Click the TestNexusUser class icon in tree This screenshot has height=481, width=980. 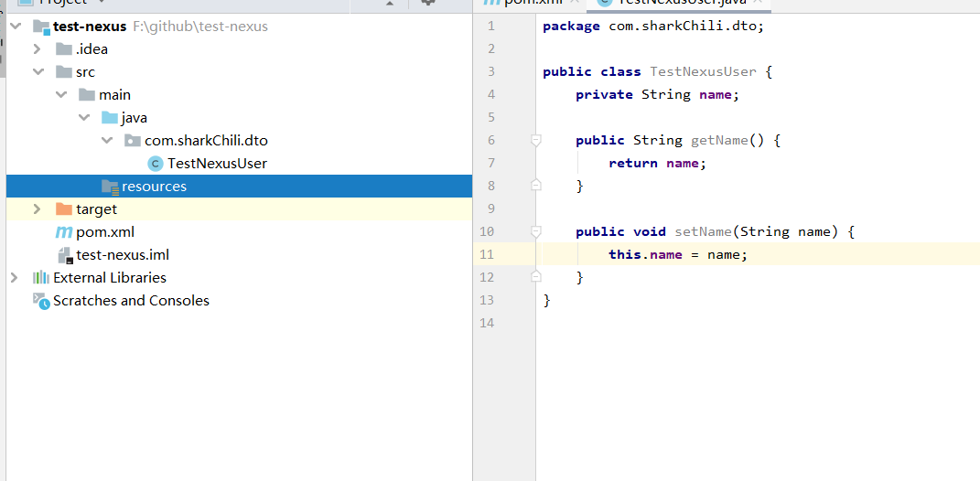pyautogui.click(x=155, y=164)
